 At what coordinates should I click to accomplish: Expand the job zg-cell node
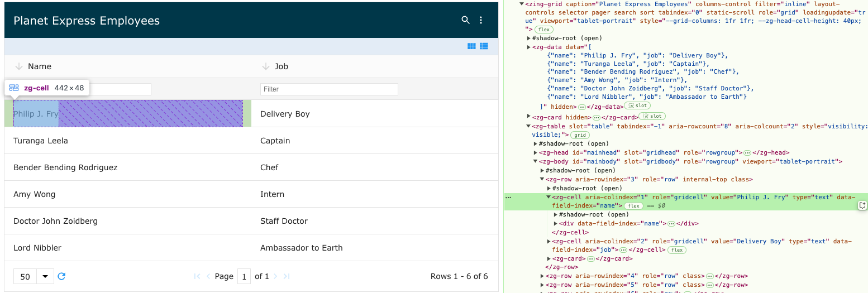(549, 241)
